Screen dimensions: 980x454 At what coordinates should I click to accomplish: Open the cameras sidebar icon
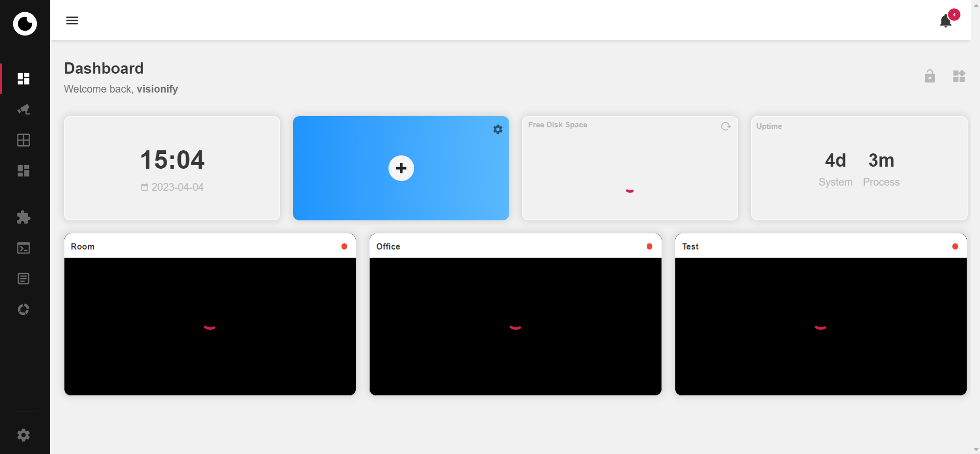click(x=24, y=109)
